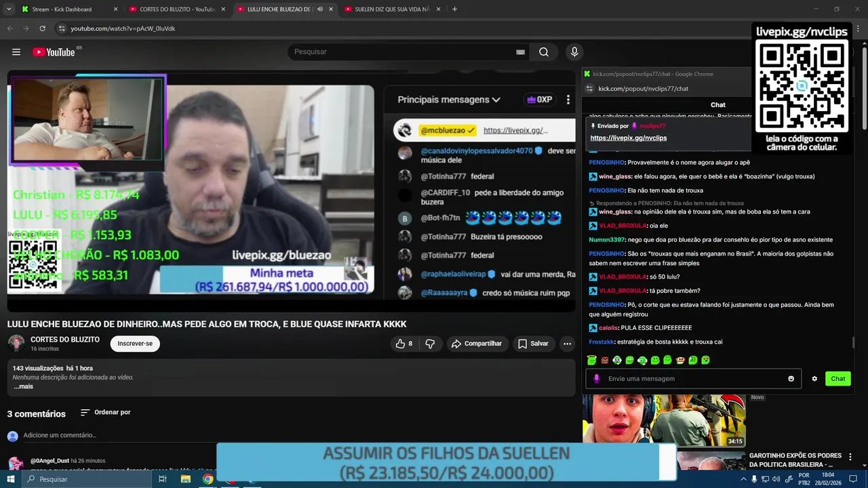Open a new browser tab with plus icon
The image size is (868, 488).
point(454,9)
